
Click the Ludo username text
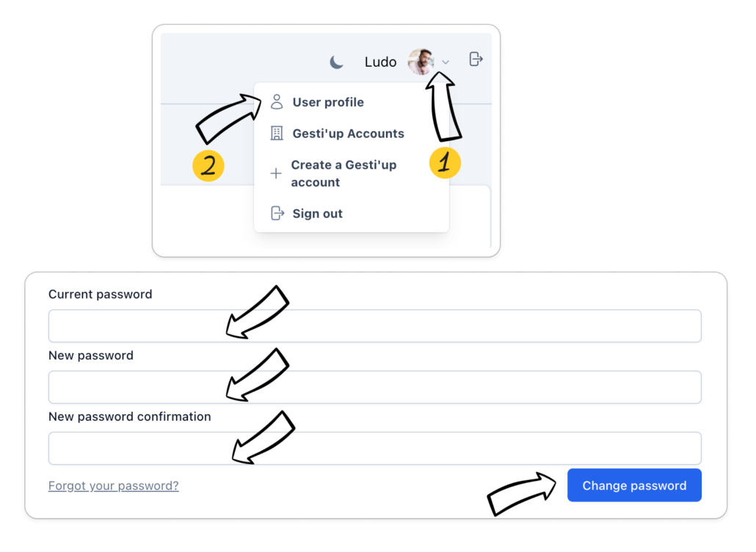tap(380, 62)
